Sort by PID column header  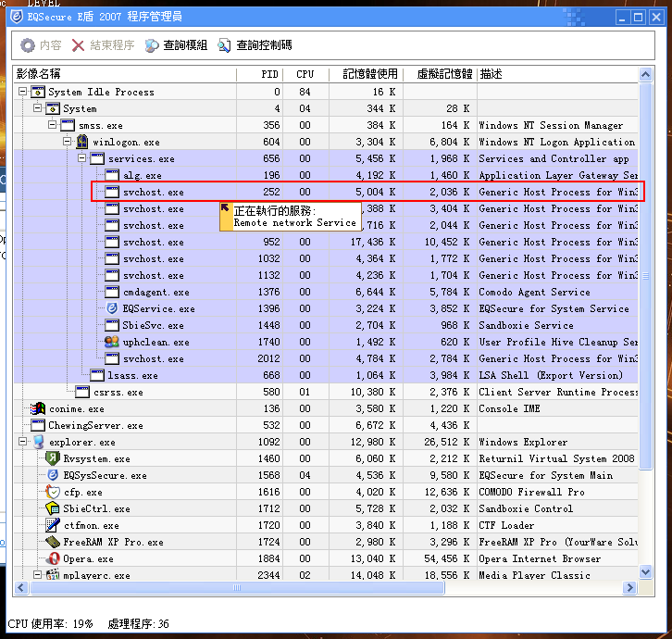[x=260, y=74]
